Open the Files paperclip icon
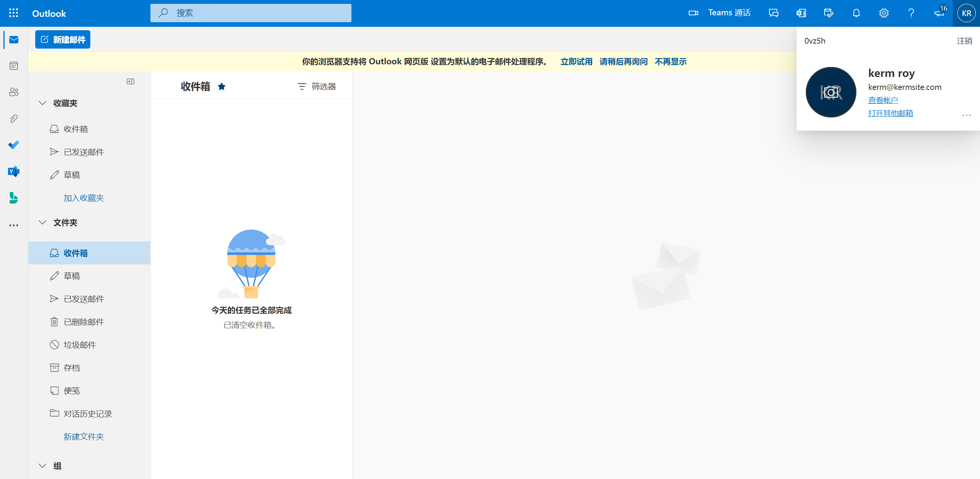 [14, 119]
